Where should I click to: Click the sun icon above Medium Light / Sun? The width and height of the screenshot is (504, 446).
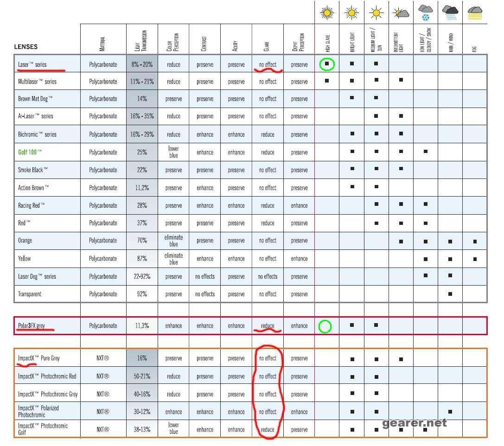tap(376, 13)
